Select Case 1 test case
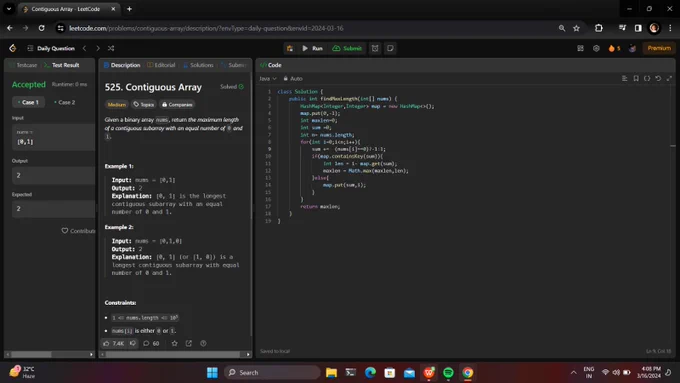 pyautogui.click(x=28, y=102)
